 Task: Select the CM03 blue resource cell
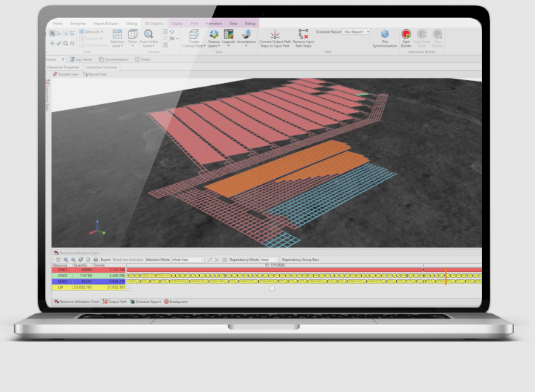pos(62,282)
